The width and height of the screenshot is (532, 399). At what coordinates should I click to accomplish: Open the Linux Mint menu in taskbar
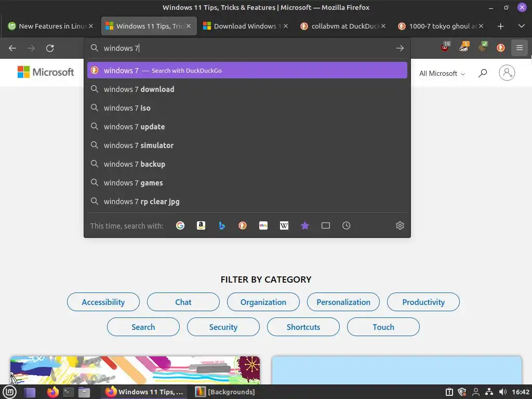9,392
